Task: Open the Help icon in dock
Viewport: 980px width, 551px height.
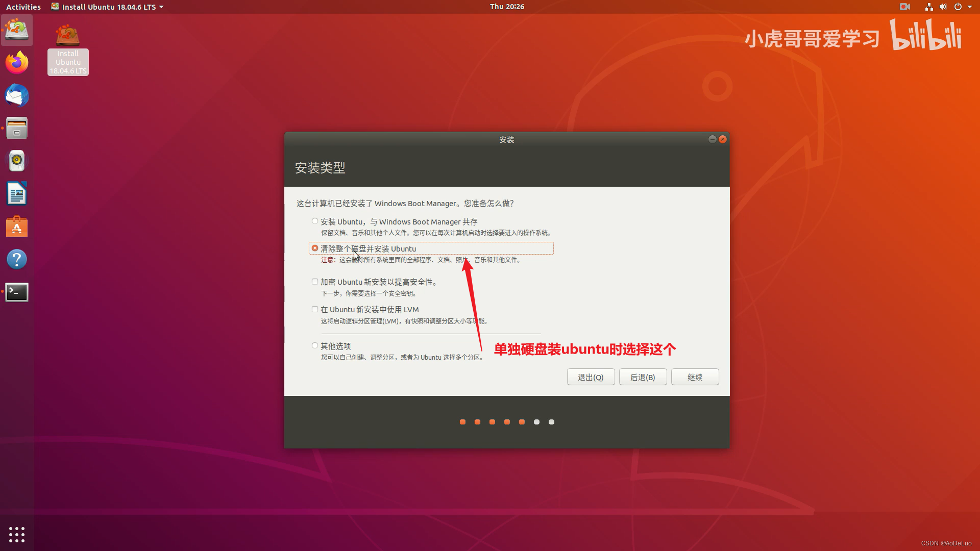Action: (x=17, y=259)
